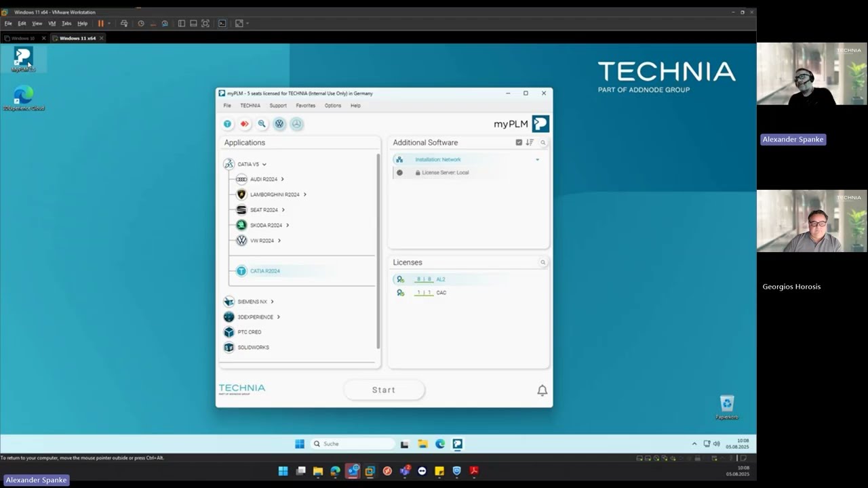
Task: Click the Lamborghini logo icon
Action: click(241, 195)
